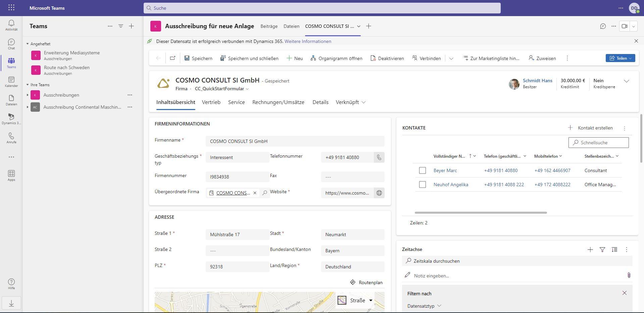Expand the Ausschreibungen team tree
644x313 pixels.
(28, 95)
